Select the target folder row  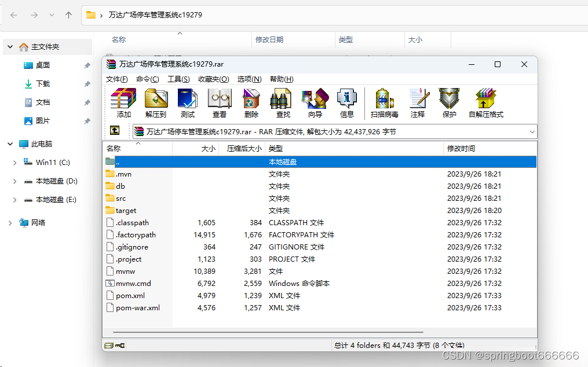tap(320, 210)
